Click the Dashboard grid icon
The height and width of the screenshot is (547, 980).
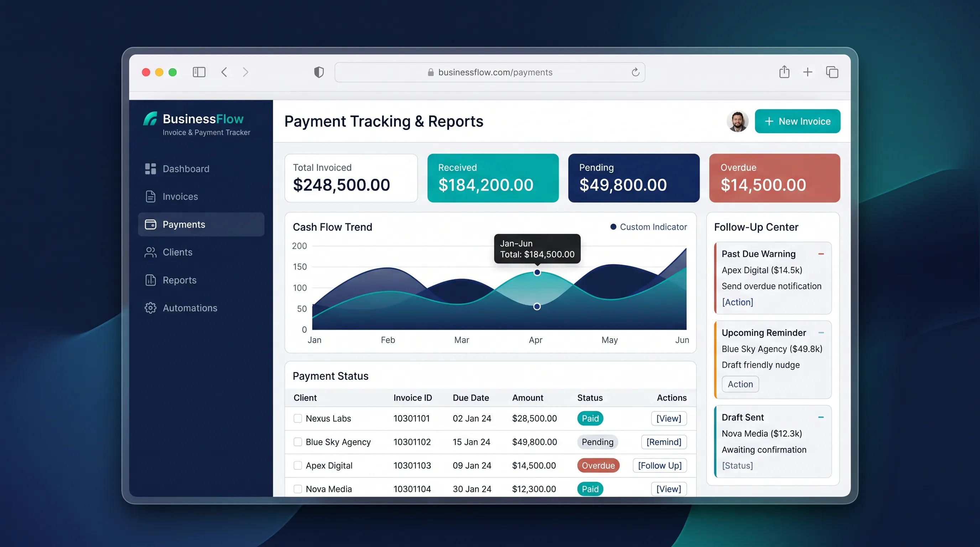150,169
